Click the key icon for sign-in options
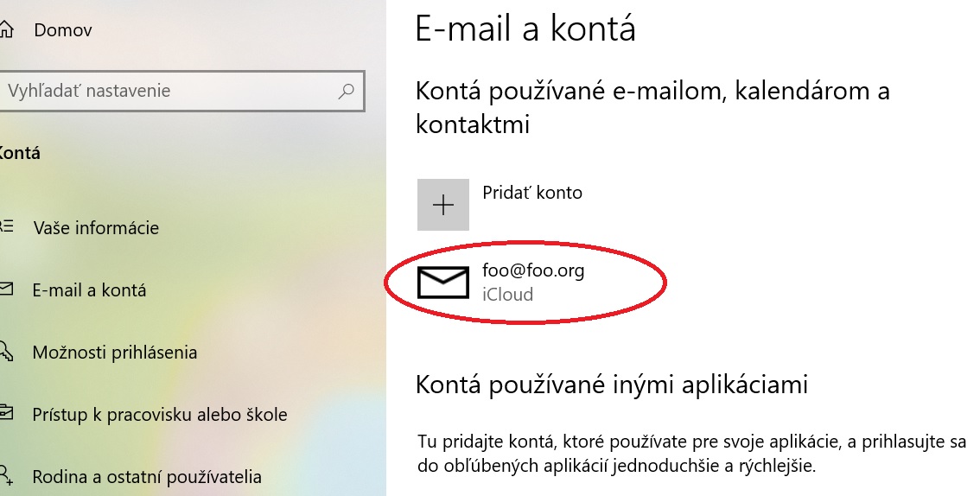The image size is (980, 496). pos(6,351)
